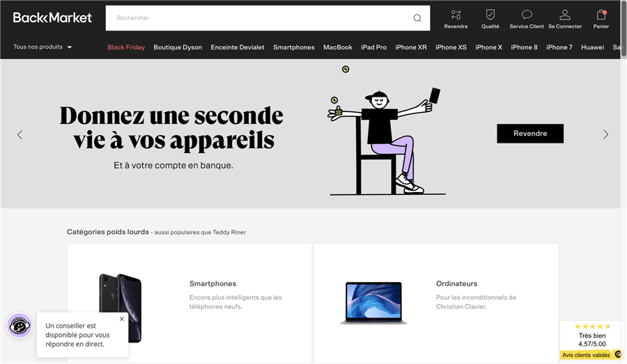This screenshot has width=627, height=364.
Task: Select Huawei in navigation bar
Action: click(592, 47)
